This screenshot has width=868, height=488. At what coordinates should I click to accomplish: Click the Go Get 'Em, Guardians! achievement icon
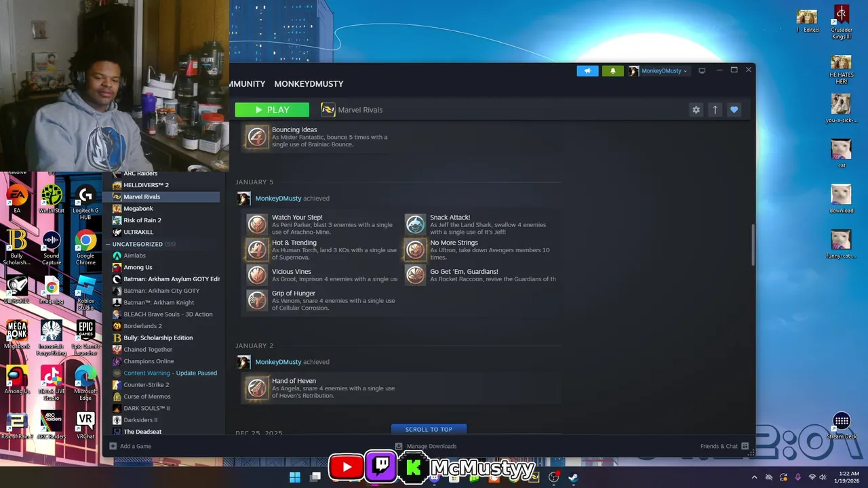[415, 274]
